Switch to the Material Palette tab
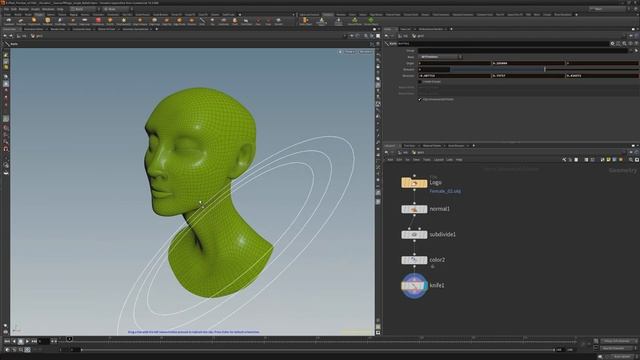This screenshot has height=360, width=640. [432, 146]
